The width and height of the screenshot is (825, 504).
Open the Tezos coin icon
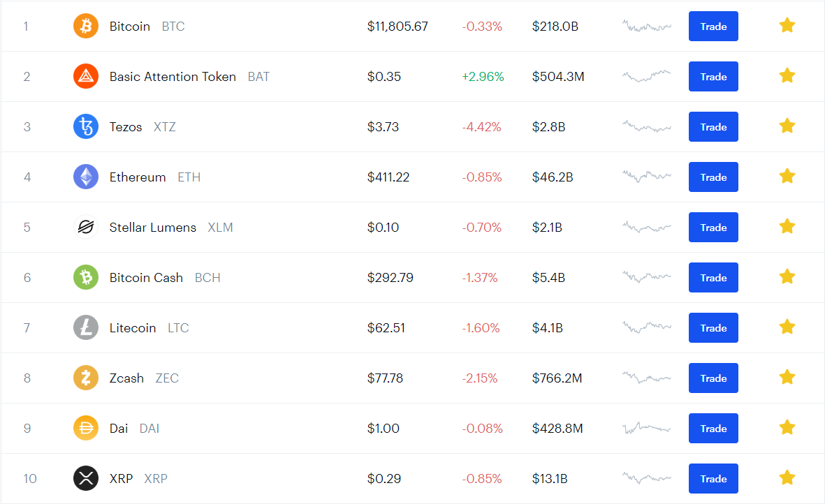coord(86,126)
